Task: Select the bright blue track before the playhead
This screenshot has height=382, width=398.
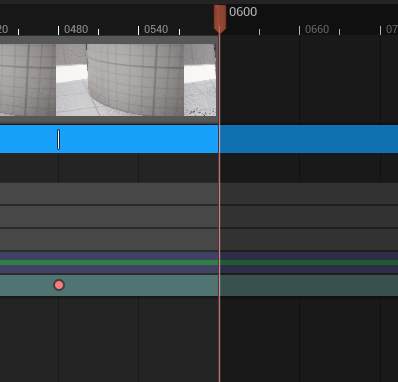Action: (109, 139)
